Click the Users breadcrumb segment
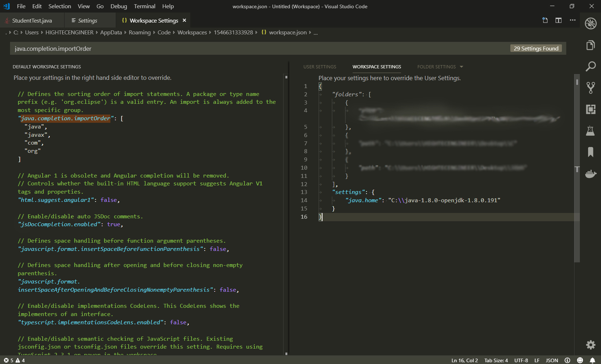601x364 pixels. [x=32, y=32]
